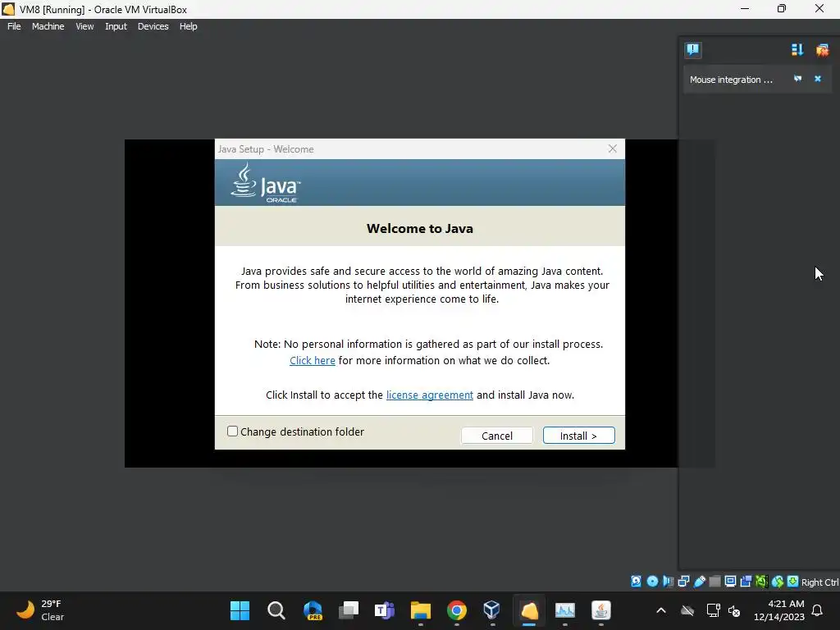
Task: Open the Click here information link
Action: pos(313,361)
